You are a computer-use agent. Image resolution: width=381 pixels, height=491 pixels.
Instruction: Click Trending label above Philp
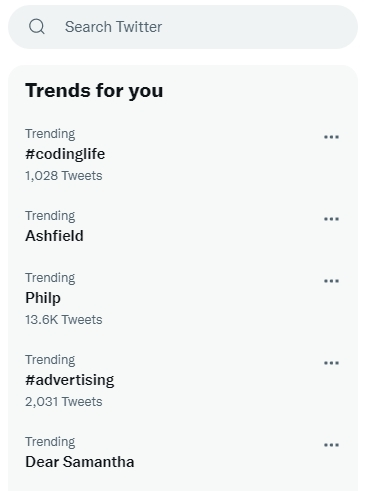click(50, 278)
